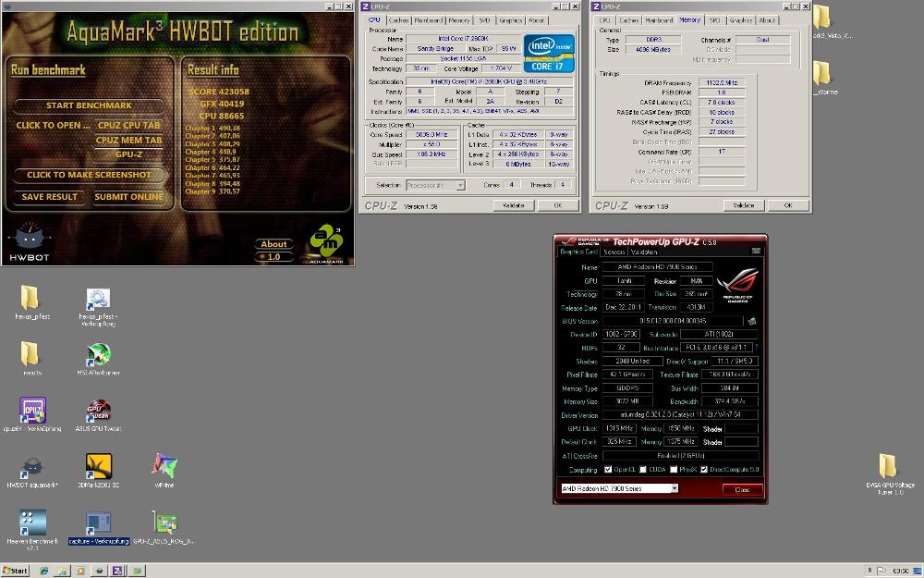Toggle PhysX checkbox in GPU-Z
This screenshot has width=924, height=578.
tap(674, 470)
